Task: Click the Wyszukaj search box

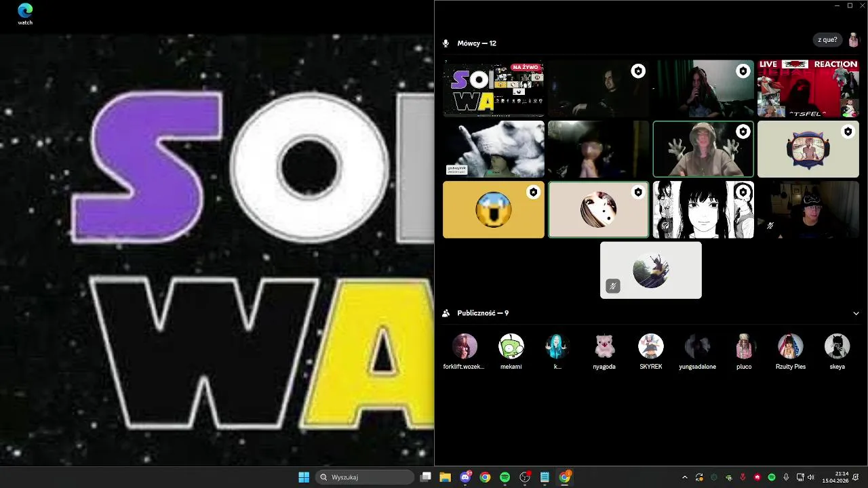Action: pos(366,477)
